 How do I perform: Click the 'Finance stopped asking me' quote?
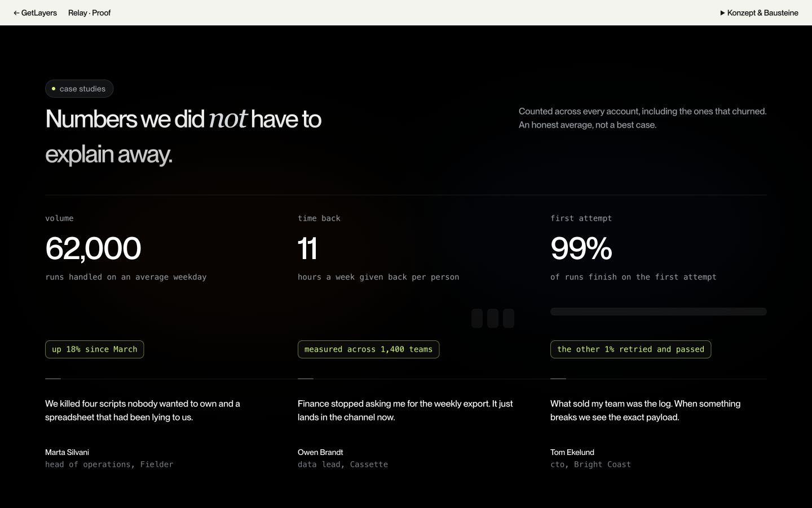(405, 410)
